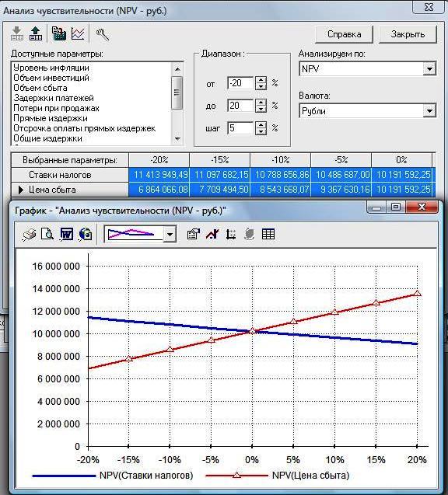Screen dimensions: 448x495
Task: Click the cell 11 097 682,15
Action: coord(219,175)
